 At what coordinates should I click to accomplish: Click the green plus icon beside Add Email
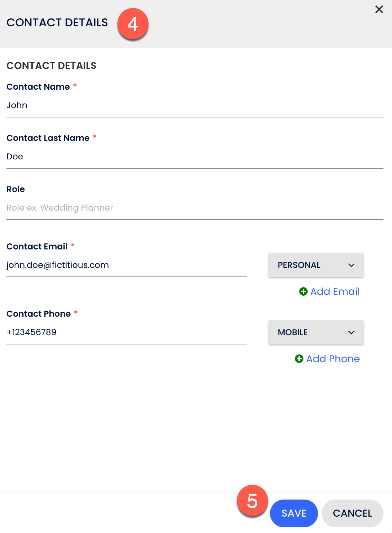pyautogui.click(x=303, y=292)
